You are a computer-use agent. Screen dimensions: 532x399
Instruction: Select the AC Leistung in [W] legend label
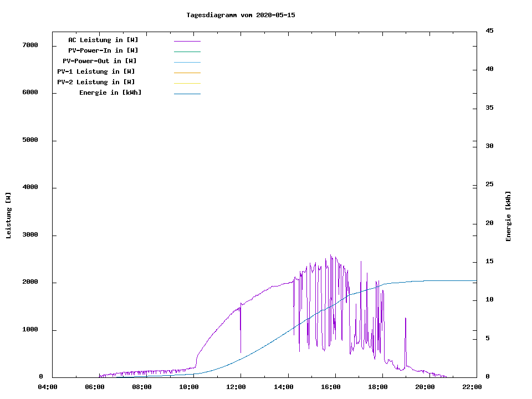[x=103, y=40]
